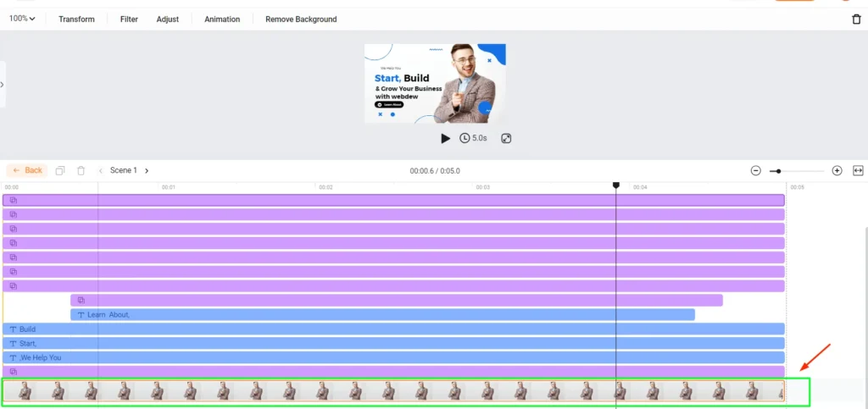Click the preview canvas thumbnail
The height and width of the screenshot is (409, 868).
pos(435,84)
